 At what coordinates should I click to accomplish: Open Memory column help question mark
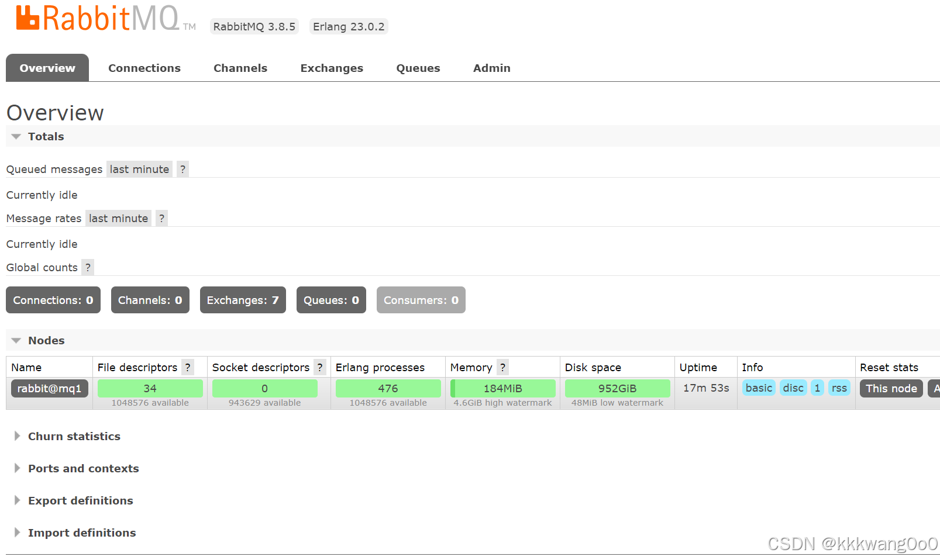point(502,367)
